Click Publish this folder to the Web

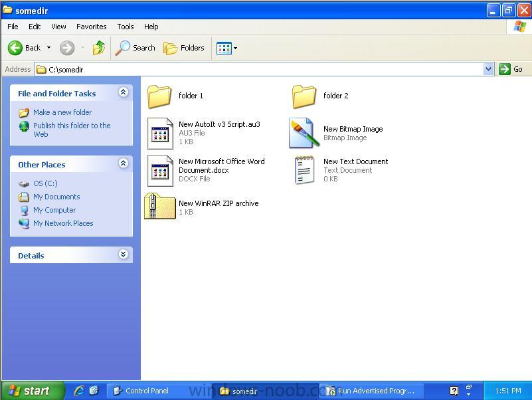click(72, 130)
